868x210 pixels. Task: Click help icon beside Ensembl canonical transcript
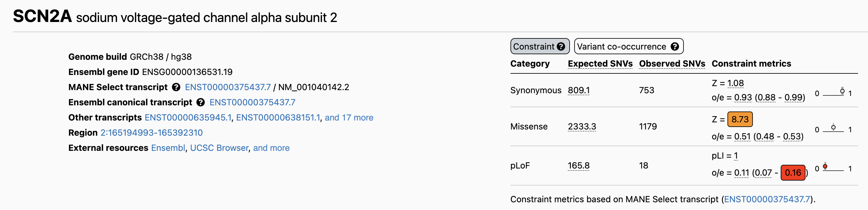pyautogui.click(x=201, y=103)
